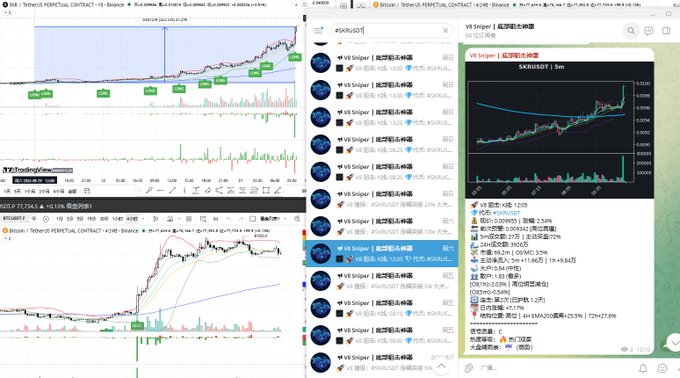Set SKR chart range to 6 months

coord(58,191)
